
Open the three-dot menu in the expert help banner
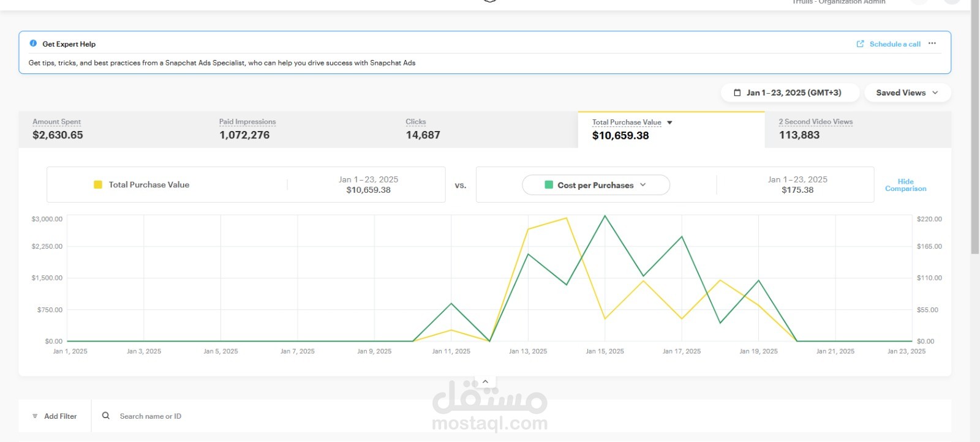click(x=932, y=43)
